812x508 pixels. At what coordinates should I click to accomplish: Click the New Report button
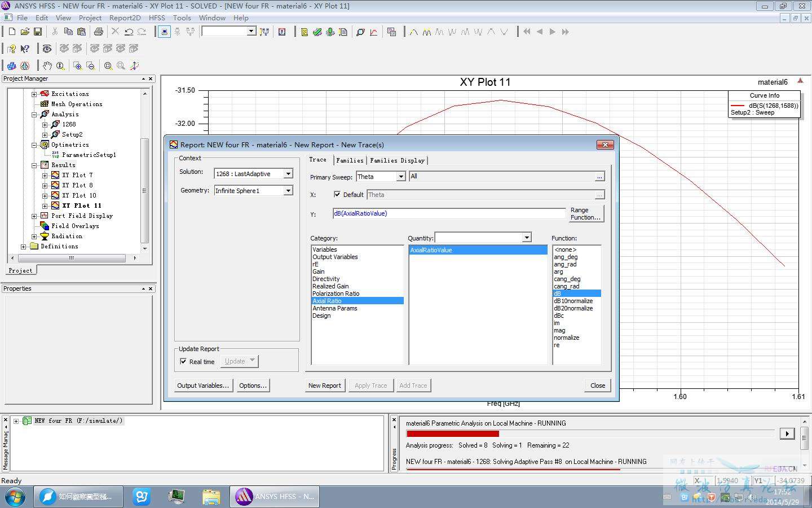pyautogui.click(x=325, y=386)
